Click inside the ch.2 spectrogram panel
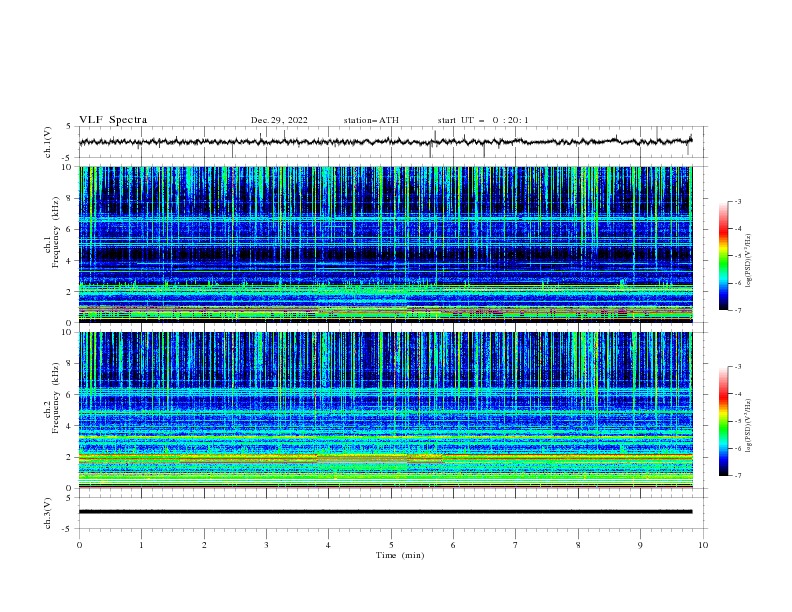The image size is (792, 612). click(385, 410)
